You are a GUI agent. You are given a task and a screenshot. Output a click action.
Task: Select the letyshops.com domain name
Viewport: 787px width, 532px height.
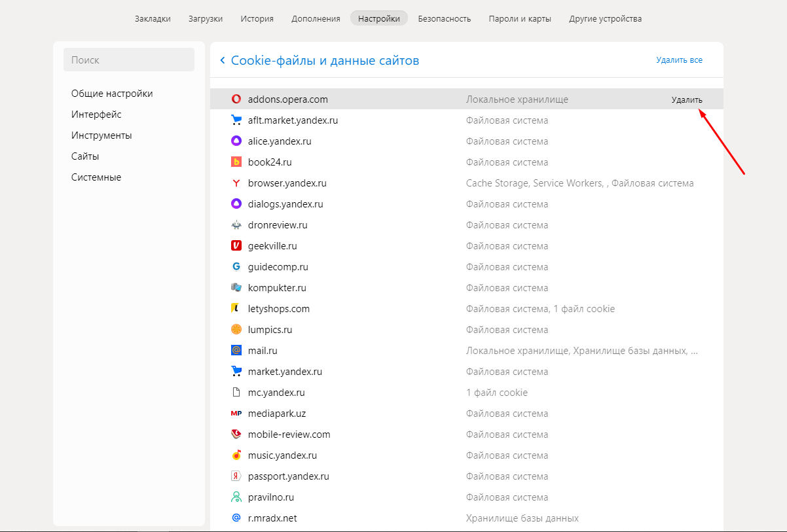tap(279, 309)
